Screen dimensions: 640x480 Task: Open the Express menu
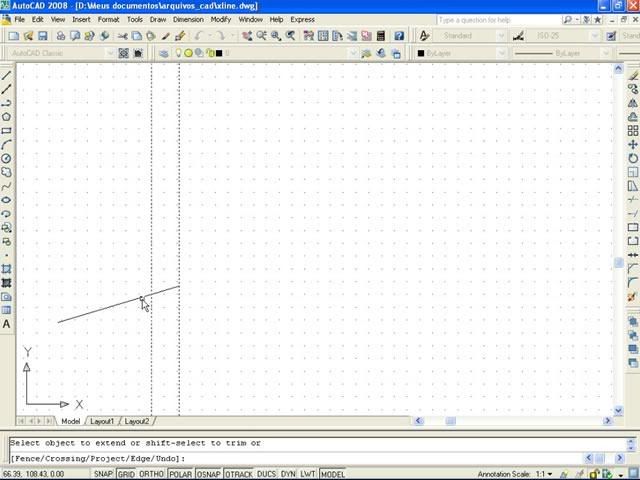coord(302,19)
